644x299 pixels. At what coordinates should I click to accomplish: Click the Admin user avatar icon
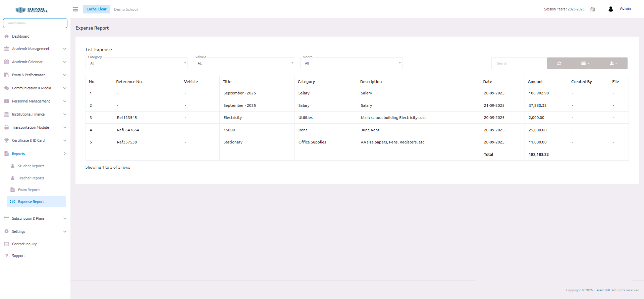coord(611,9)
